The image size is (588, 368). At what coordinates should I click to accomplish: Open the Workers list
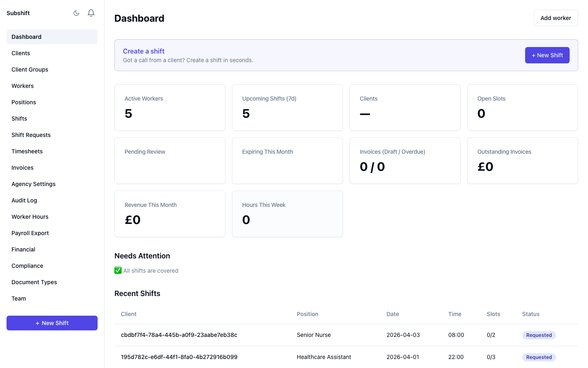[x=22, y=85]
